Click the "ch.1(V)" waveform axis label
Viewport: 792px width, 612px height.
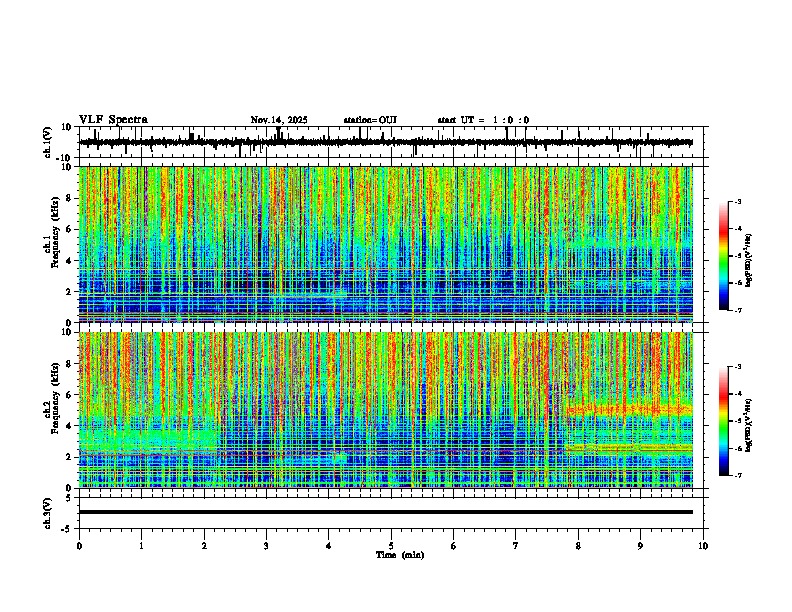(x=47, y=142)
